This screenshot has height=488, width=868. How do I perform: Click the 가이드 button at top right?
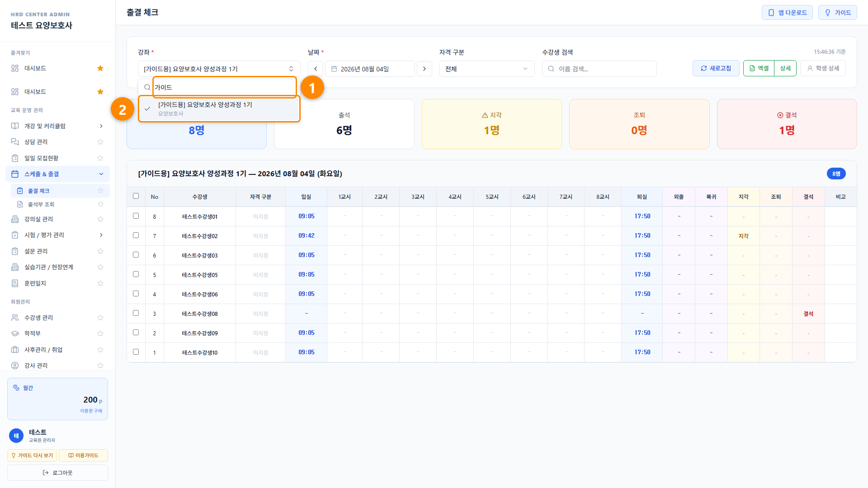[838, 13]
